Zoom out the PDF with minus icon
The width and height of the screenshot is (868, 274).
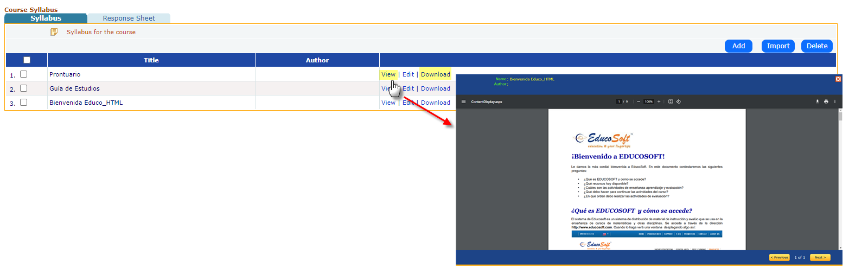tap(639, 101)
